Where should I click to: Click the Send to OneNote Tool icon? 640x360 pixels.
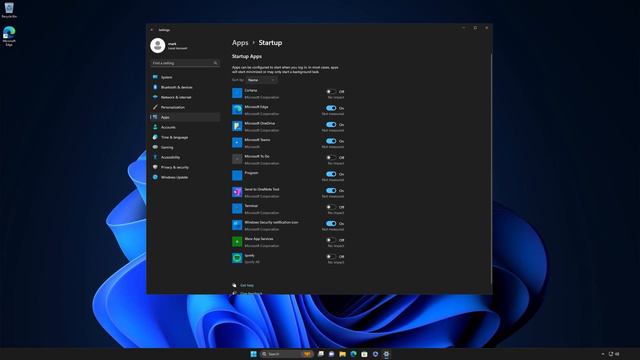coord(237,192)
